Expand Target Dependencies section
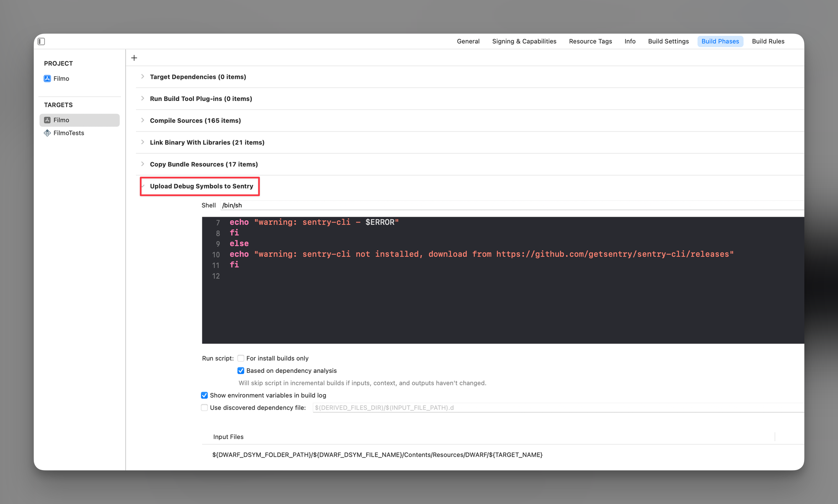 (142, 77)
